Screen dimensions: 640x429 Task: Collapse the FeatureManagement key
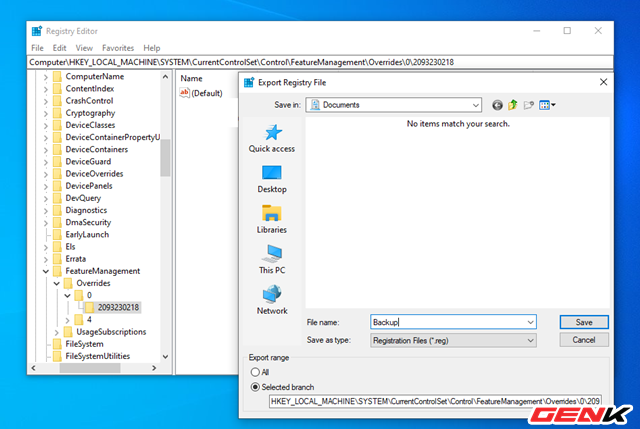tap(46, 271)
